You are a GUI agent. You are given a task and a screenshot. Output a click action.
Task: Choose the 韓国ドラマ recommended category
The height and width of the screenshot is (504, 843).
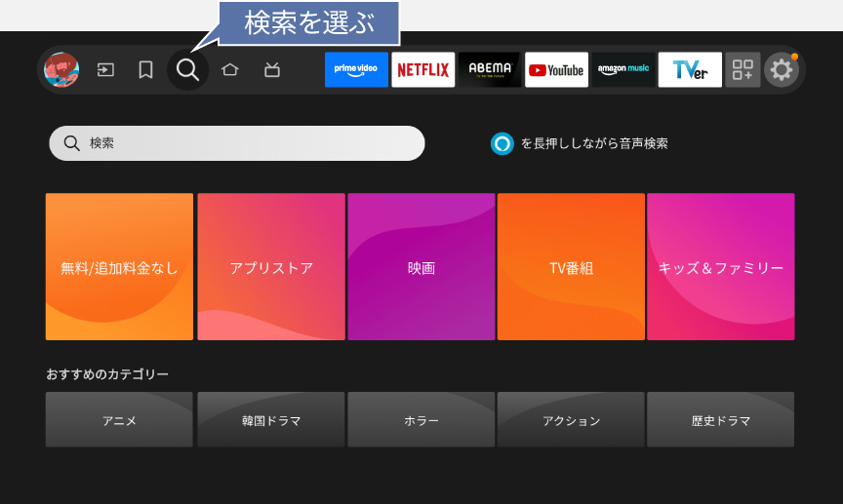point(271,420)
